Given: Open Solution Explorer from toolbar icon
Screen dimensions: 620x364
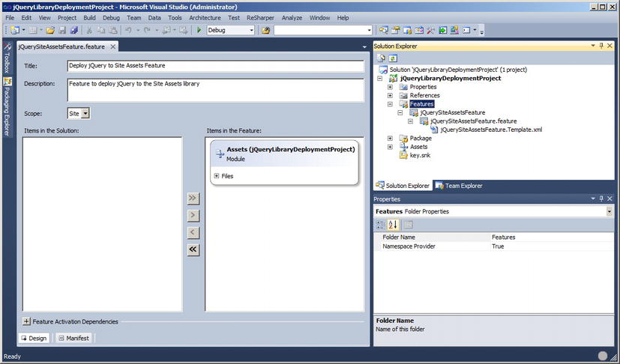Looking at the screenshot, I should pos(384,30).
